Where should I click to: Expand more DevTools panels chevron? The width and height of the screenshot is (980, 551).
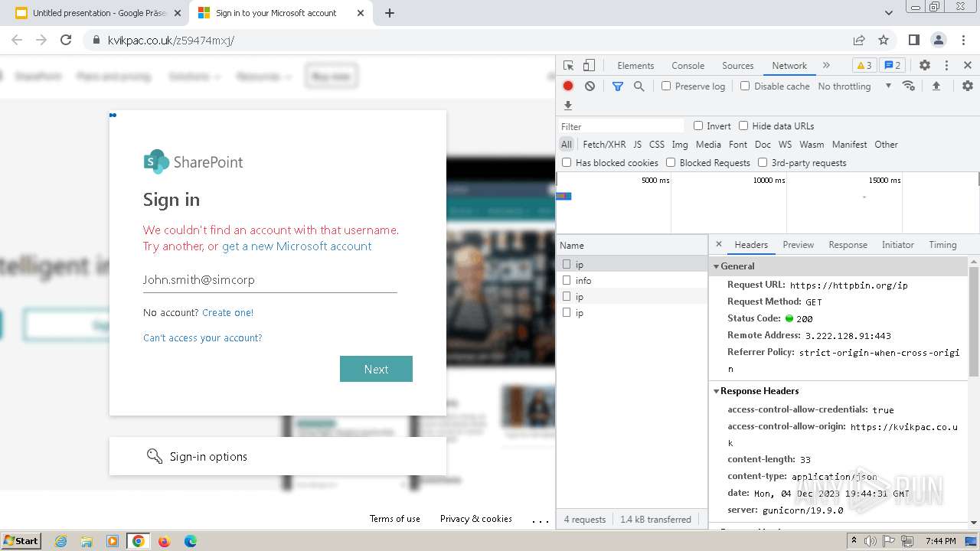coord(826,66)
